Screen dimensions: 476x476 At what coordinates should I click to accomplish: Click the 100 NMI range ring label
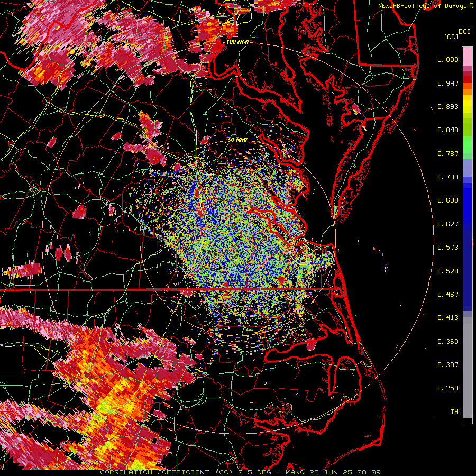(x=237, y=42)
